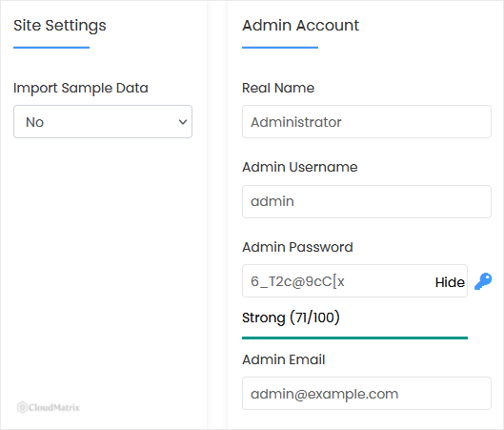The image size is (504, 430).
Task: Select the Admin Username input with admin
Action: point(367,201)
